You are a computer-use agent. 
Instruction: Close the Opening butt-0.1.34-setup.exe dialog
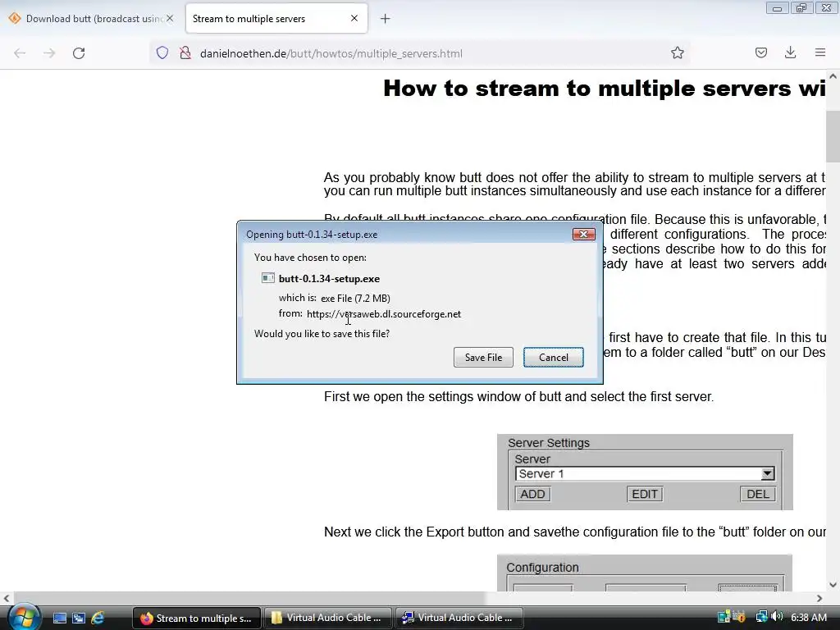coord(583,234)
